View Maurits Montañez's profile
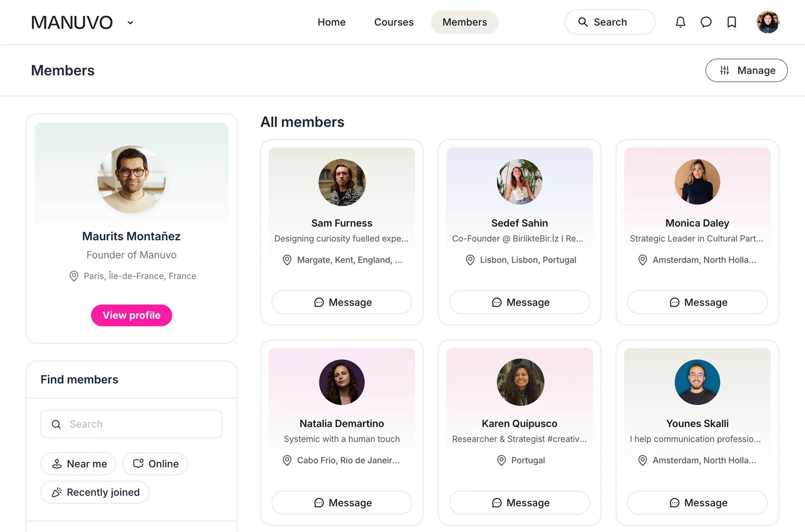 click(x=131, y=315)
